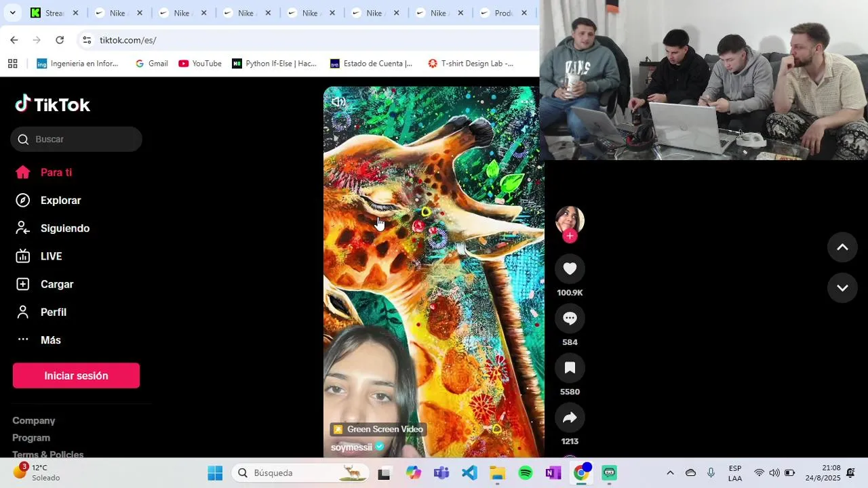Click the Iniciar sesión button

(76, 375)
